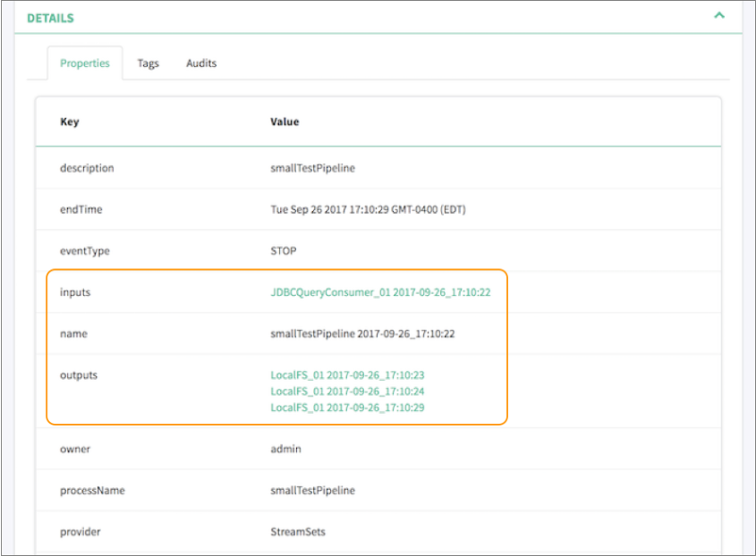Click the processName property key
Screen dimensions: 756x556
click(x=92, y=490)
